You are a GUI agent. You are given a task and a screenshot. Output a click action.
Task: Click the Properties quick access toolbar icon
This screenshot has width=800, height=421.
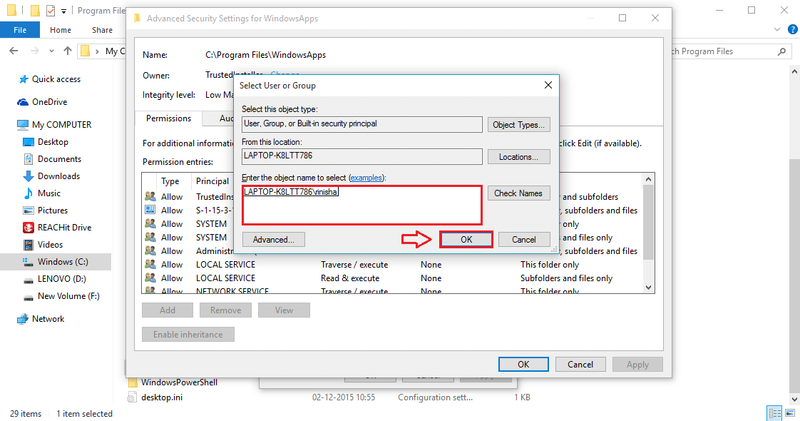click(x=51, y=10)
